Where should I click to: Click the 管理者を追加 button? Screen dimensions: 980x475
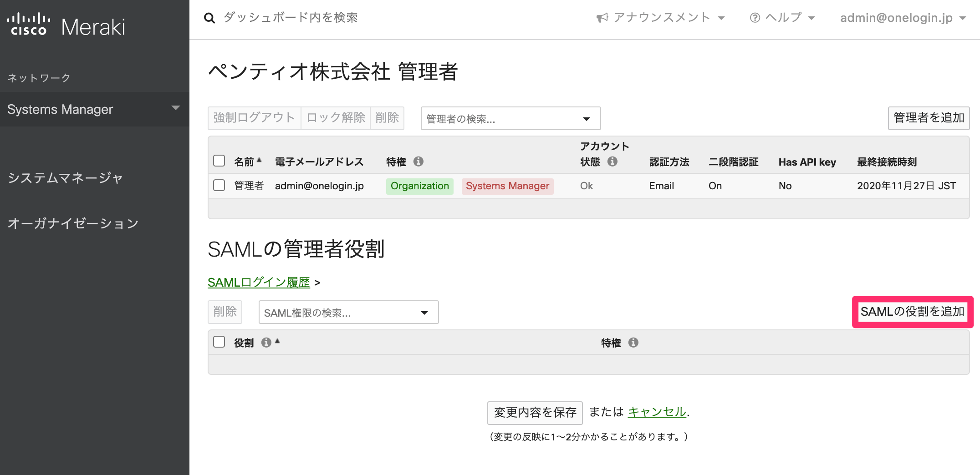[929, 118]
